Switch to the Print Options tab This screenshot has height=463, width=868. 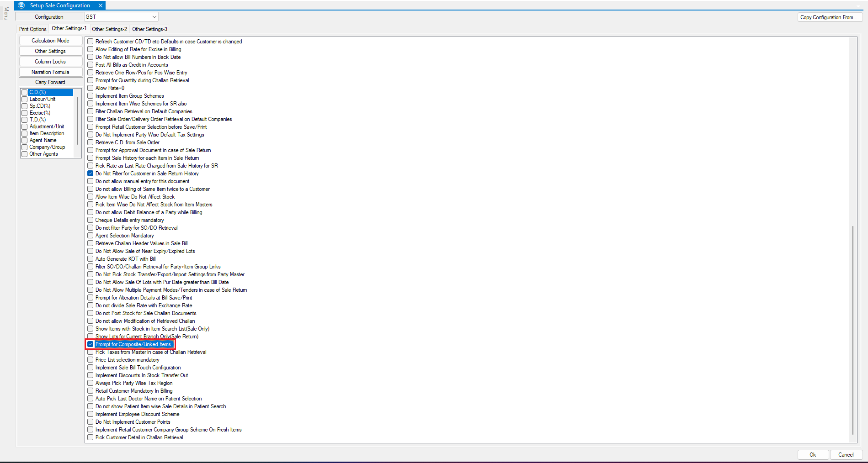tap(32, 29)
